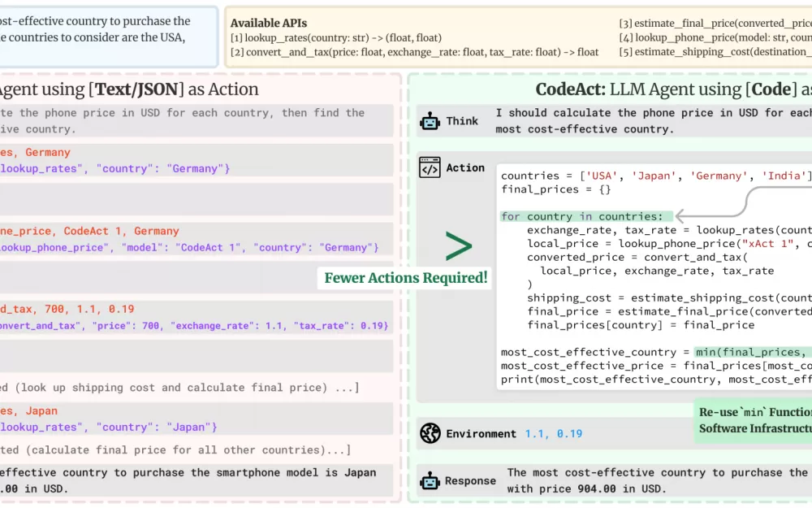
Task: Select the estimate_final_price API entry [3]
Action: click(x=715, y=24)
